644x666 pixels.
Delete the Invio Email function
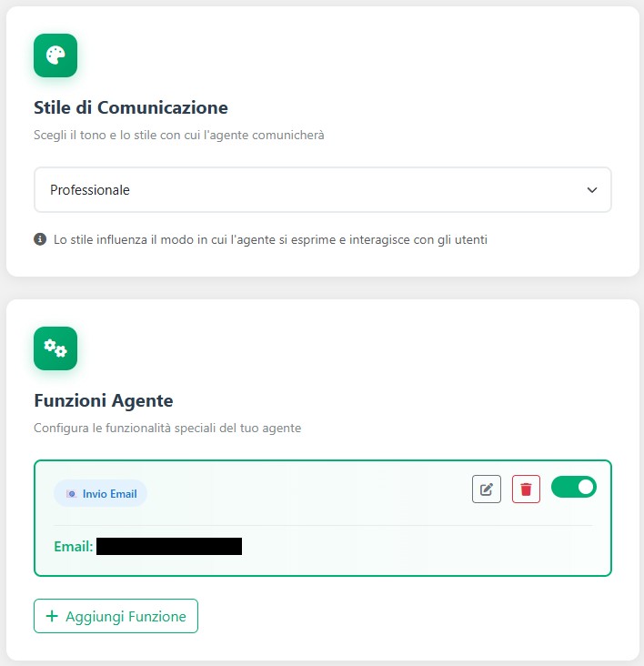pyautogui.click(x=526, y=489)
